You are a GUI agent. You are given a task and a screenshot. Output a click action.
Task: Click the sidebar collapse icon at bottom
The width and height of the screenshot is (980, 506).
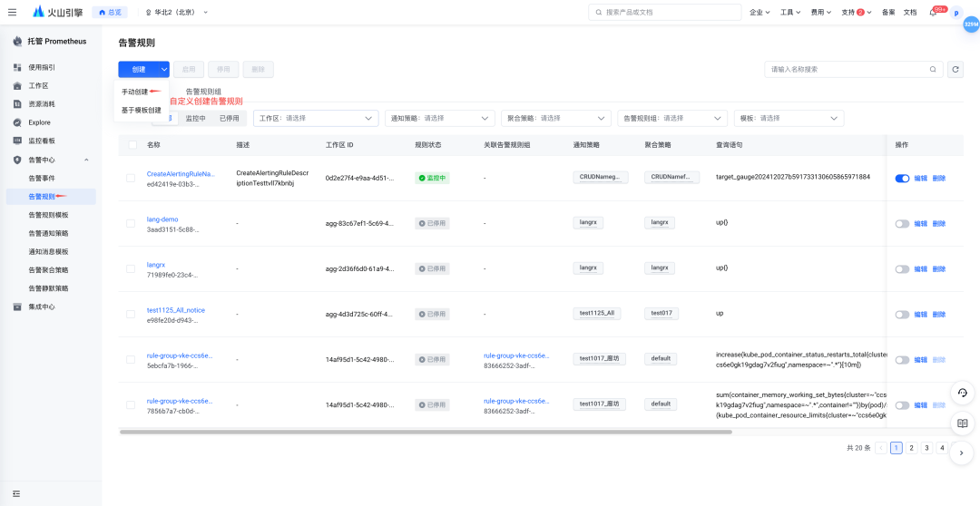[16, 493]
